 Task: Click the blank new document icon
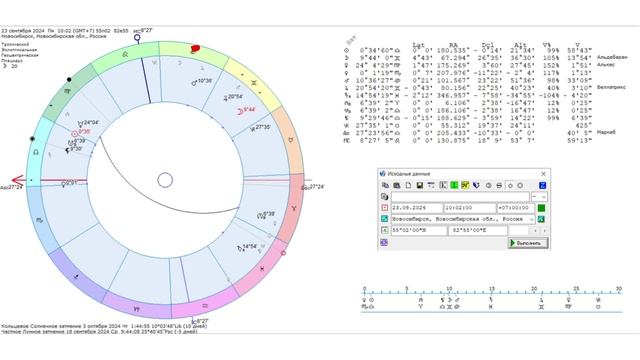[x=409, y=185]
